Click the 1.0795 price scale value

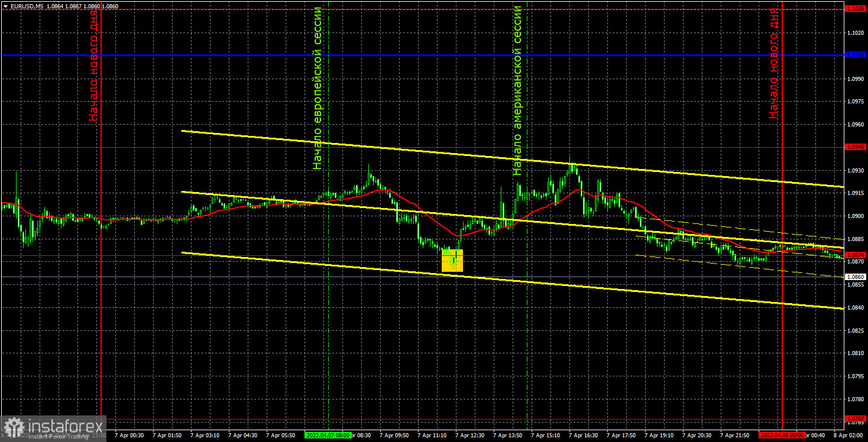pos(855,376)
